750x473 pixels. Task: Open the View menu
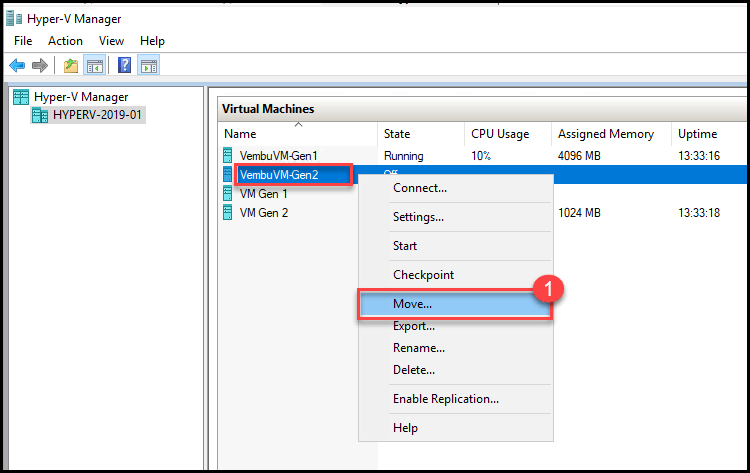[x=111, y=41]
